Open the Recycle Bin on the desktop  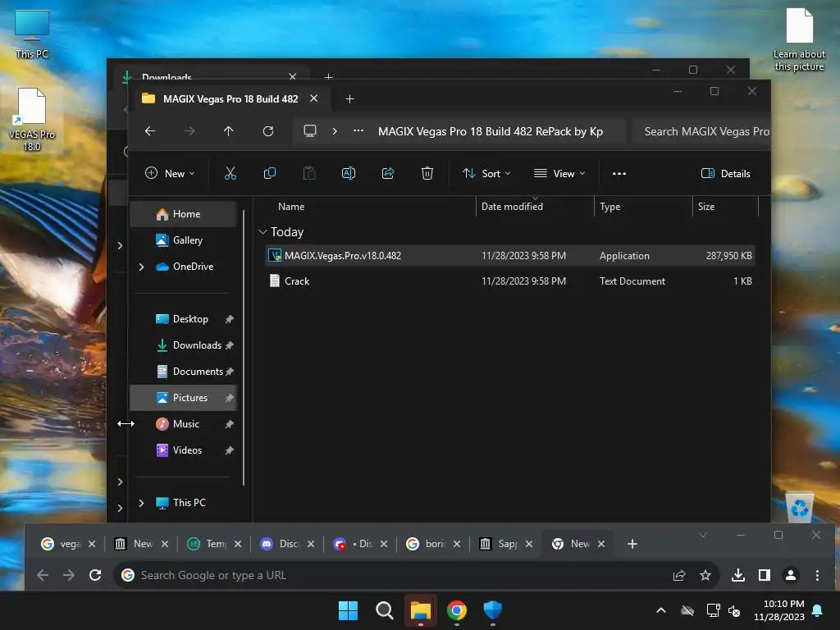[x=800, y=507]
